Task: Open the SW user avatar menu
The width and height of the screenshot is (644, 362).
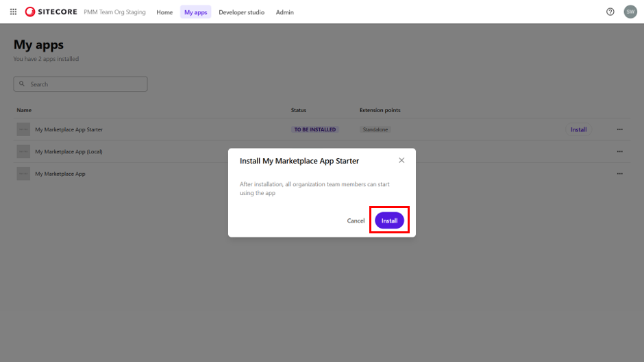Action: click(x=630, y=12)
